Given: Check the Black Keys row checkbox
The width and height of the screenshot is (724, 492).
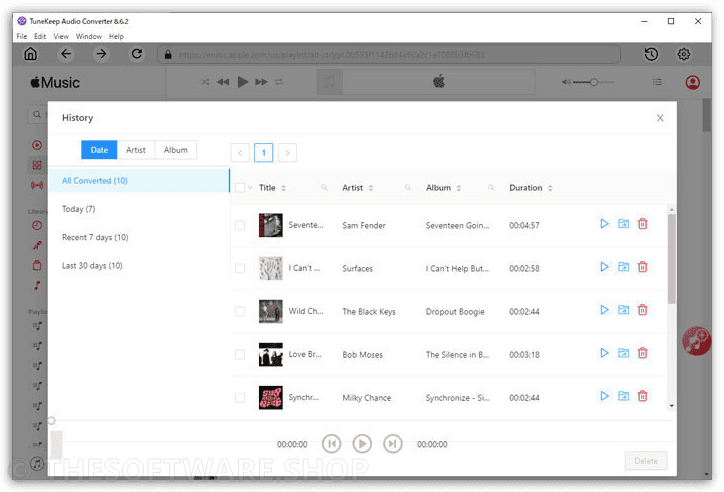Looking at the screenshot, I should pyautogui.click(x=240, y=312).
